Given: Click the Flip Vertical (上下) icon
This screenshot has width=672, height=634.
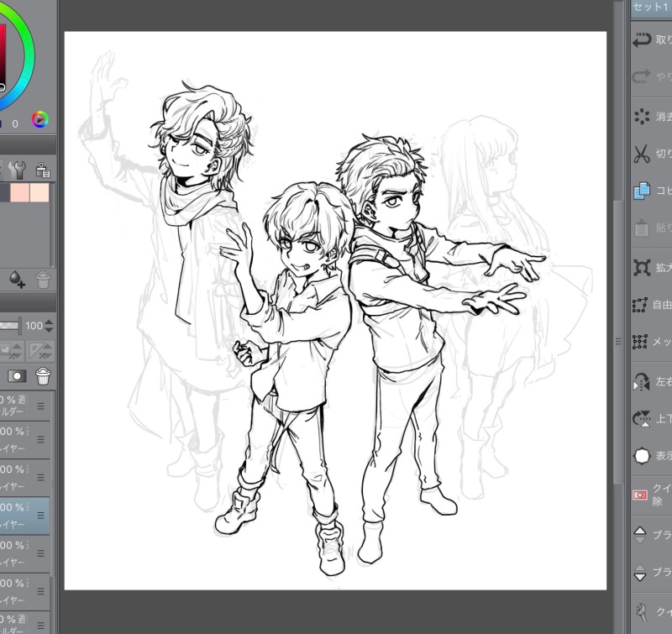Looking at the screenshot, I should [642, 418].
